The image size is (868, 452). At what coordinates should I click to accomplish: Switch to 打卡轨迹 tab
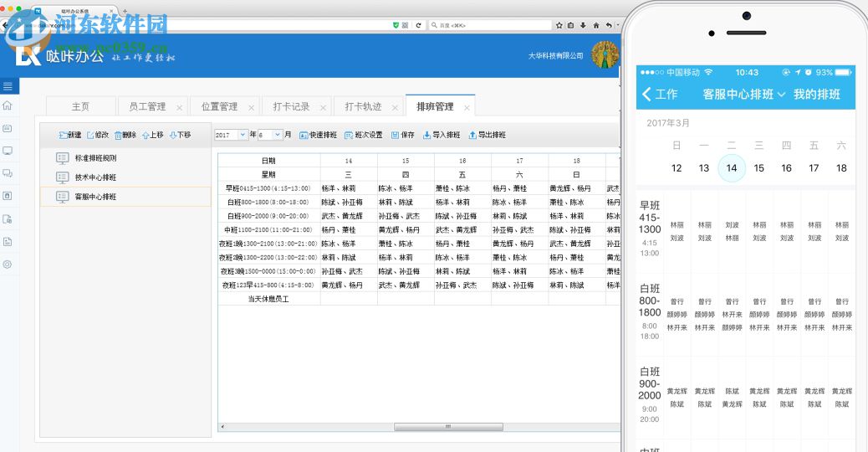[x=363, y=106]
